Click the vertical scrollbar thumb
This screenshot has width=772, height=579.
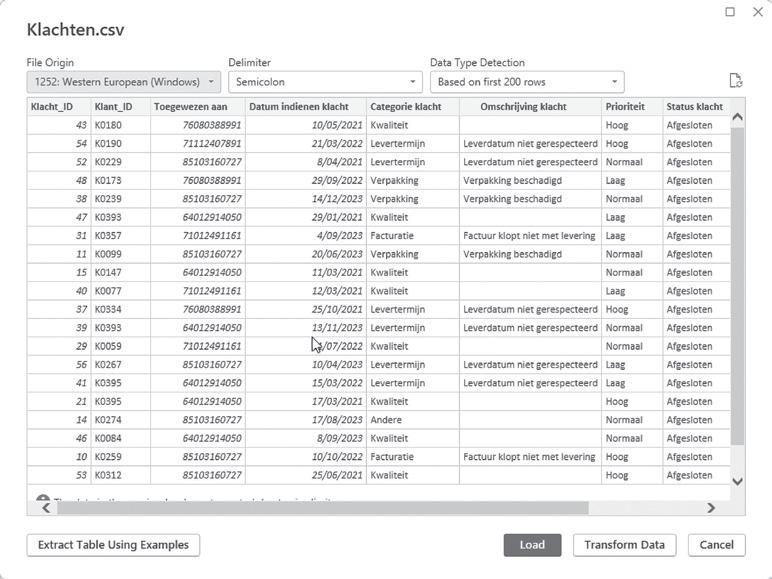pos(738,287)
